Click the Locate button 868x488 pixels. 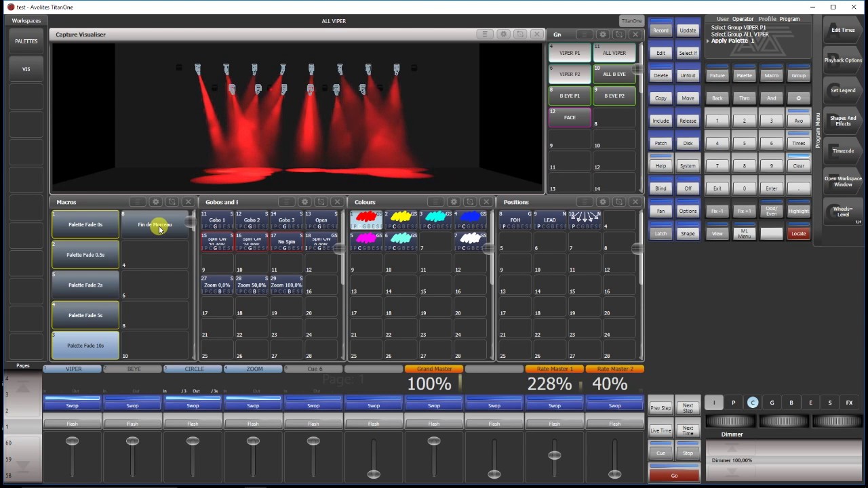pyautogui.click(x=799, y=232)
